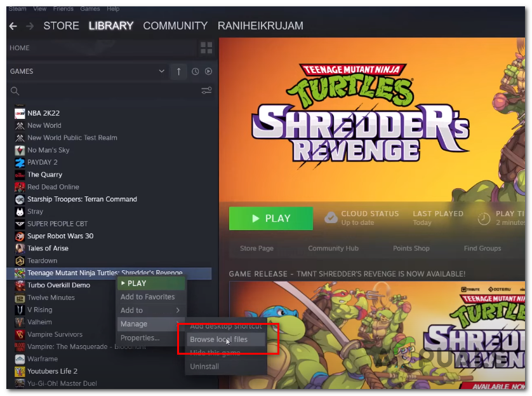Click the Super Robot Wars 30 icon
This screenshot has width=532, height=396.
tap(20, 236)
